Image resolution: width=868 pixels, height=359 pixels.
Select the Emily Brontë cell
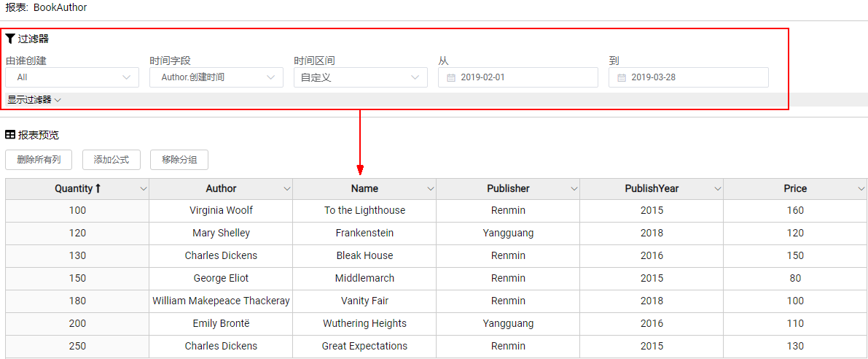tap(221, 323)
